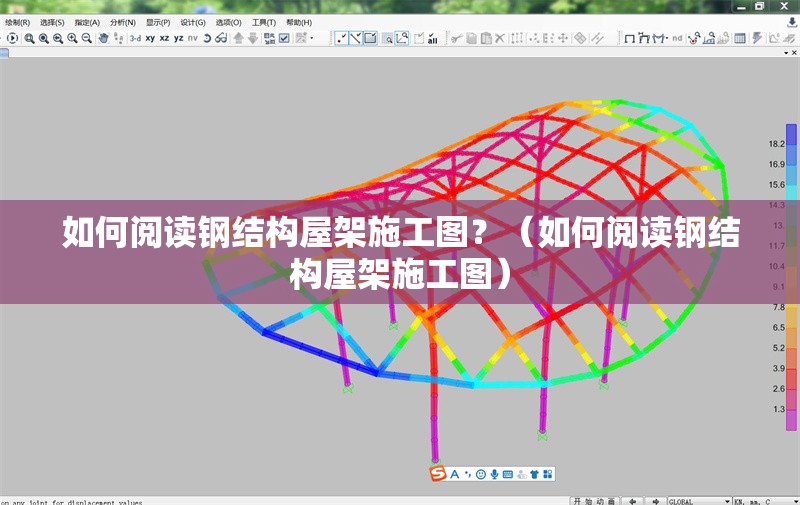
Task: Toggle snap to frame edges icon
Action: point(370,38)
